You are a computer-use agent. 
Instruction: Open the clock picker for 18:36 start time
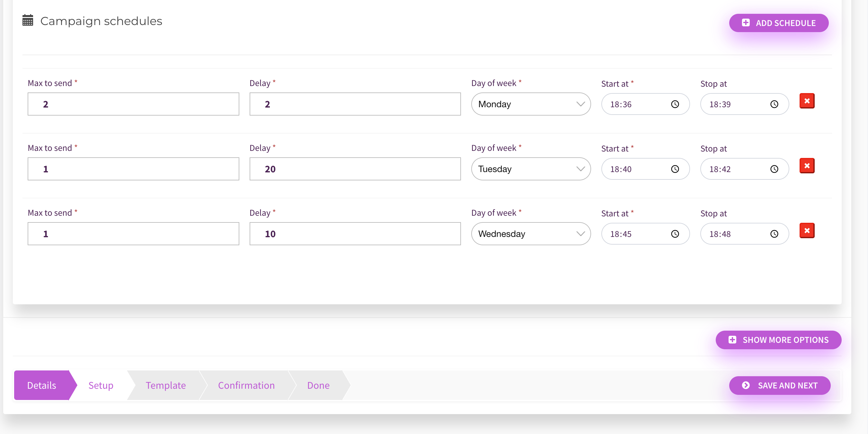click(x=675, y=104)
